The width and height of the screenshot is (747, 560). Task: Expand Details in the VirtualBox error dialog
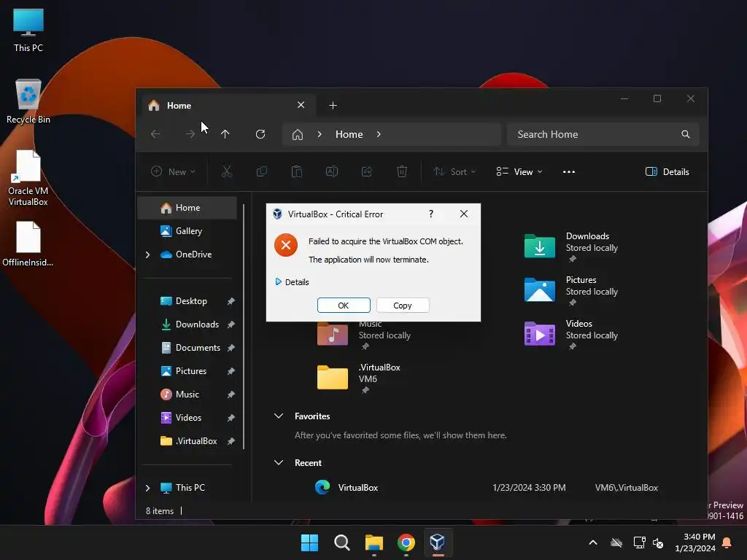[x=292, y=282]
